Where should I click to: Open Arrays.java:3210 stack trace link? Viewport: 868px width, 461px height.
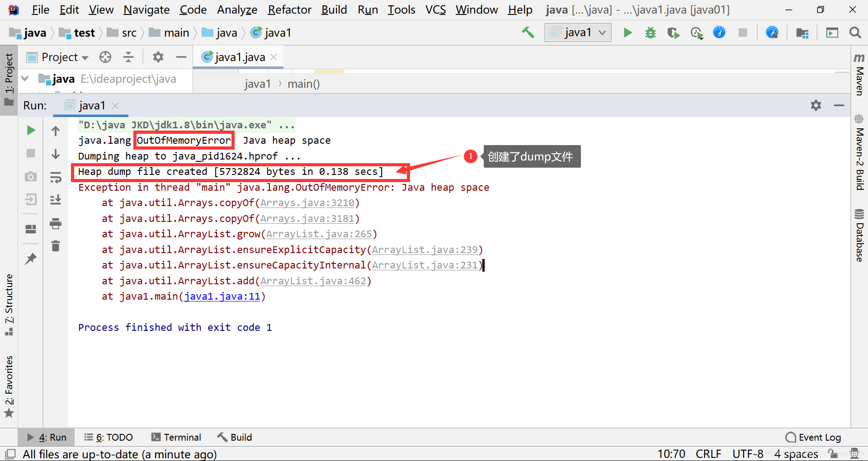[x=307, y=203]
